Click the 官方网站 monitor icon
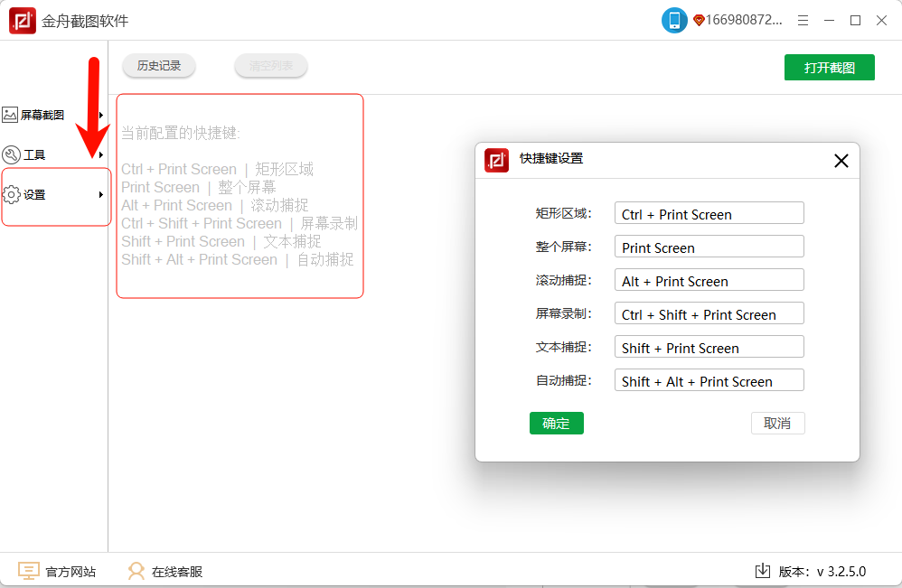Image resolution: width=902 pixels, height=588 pixels. tap(29, 571)
